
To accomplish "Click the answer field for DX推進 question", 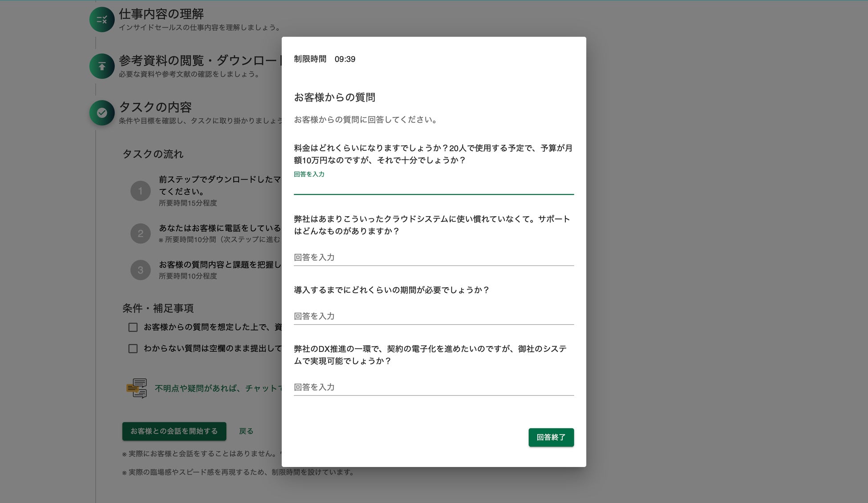I will (x=433, y=387).
